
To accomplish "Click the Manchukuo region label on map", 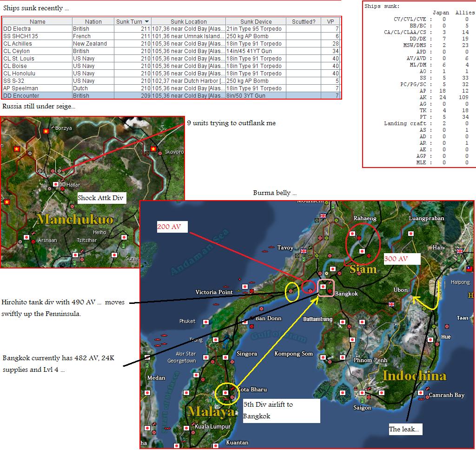I will click(75, 219).
